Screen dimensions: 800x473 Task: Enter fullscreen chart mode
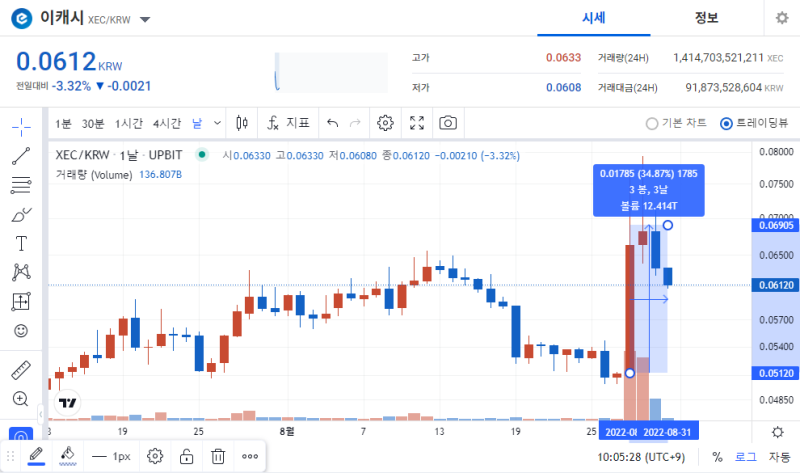click(x=417, y=123)
